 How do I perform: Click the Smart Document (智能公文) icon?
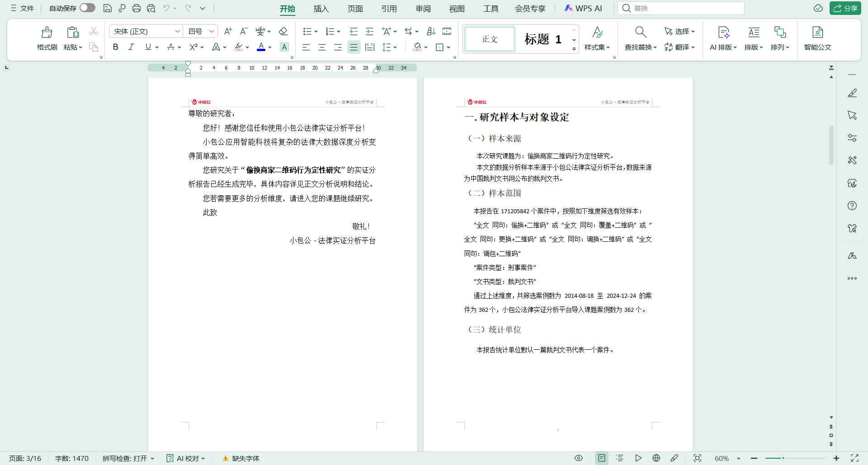coord(817,38)
